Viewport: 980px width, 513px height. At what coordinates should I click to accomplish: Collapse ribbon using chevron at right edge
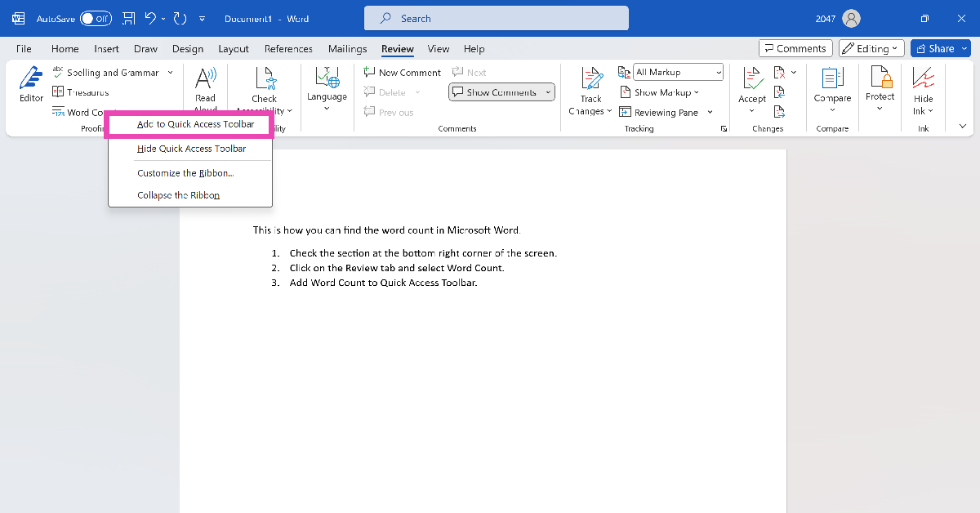[x=962, y=127]
